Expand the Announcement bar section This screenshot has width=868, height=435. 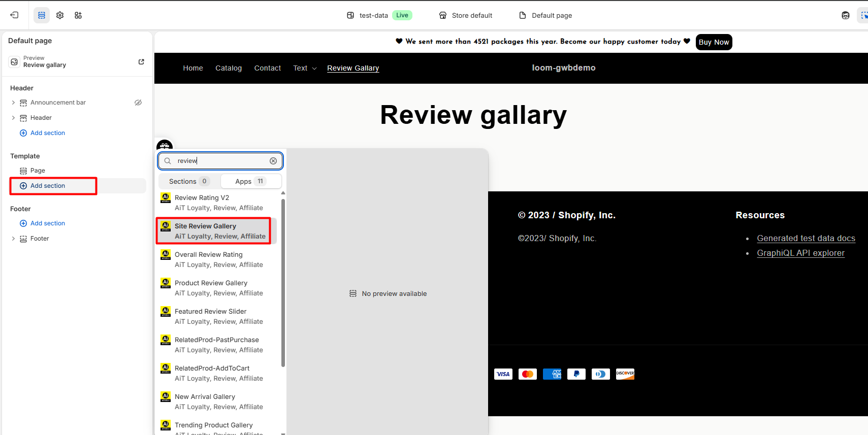[13, 103]
